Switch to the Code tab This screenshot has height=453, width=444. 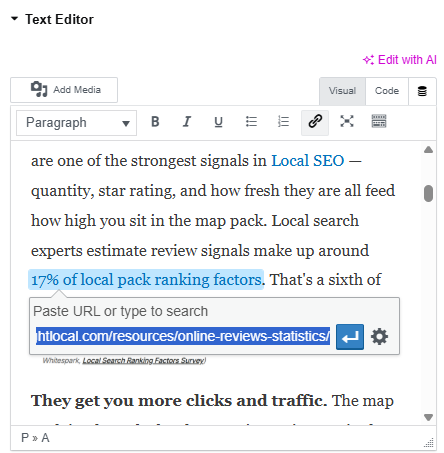tap(387, 91)
